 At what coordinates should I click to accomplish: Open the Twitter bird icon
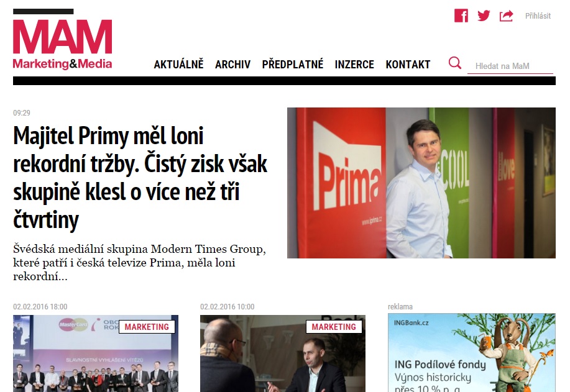484,16
